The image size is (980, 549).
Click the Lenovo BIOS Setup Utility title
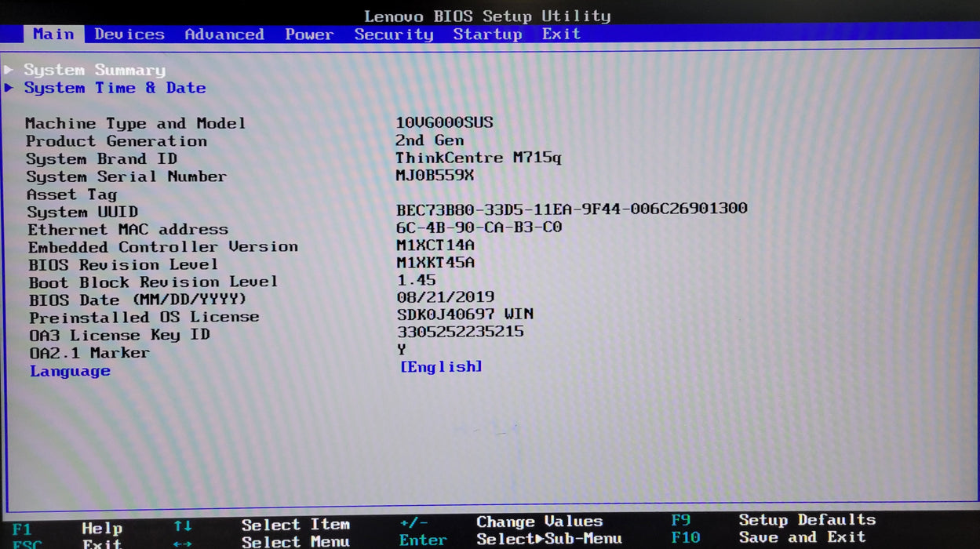point(487,16)
